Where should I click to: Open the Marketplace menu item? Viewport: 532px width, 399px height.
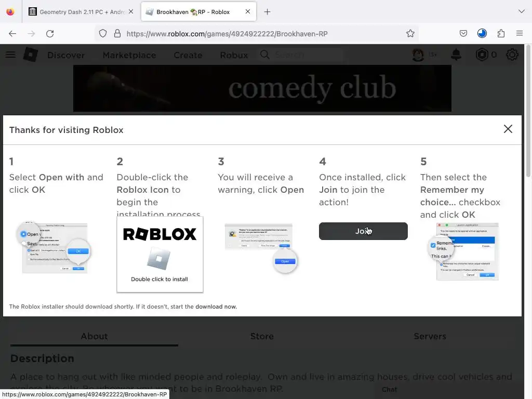[129, 55]
